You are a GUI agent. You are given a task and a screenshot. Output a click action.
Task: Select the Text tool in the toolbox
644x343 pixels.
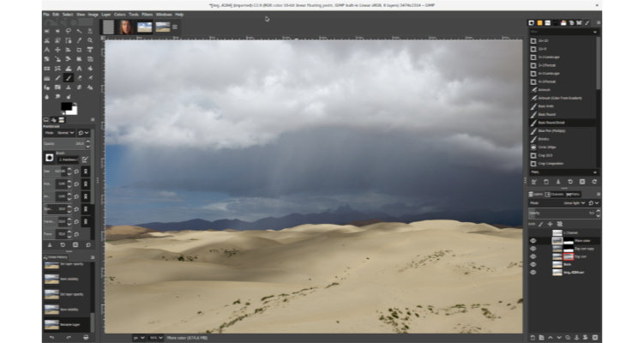point(81,67)
